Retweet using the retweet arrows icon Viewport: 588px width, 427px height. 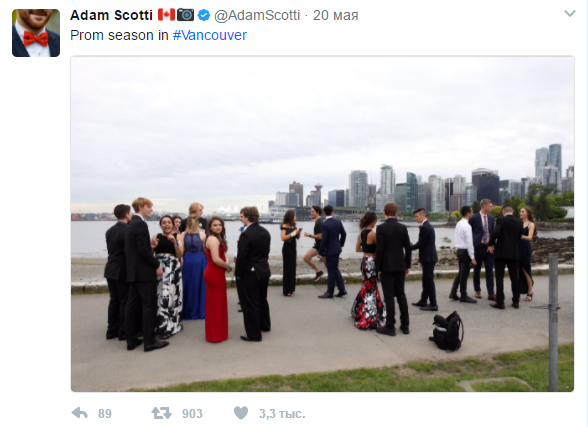pyautogui.click(x=161, y=413)
